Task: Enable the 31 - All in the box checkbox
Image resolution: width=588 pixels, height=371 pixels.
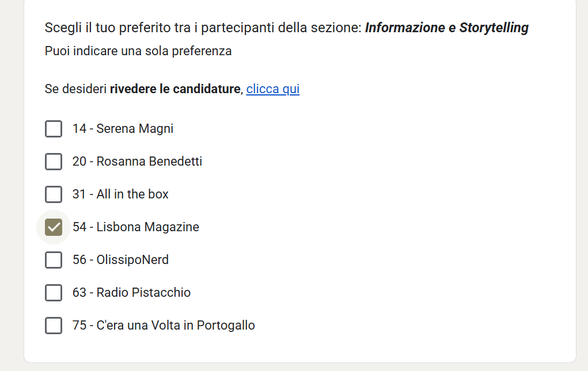Action: [x=54, y=194]
